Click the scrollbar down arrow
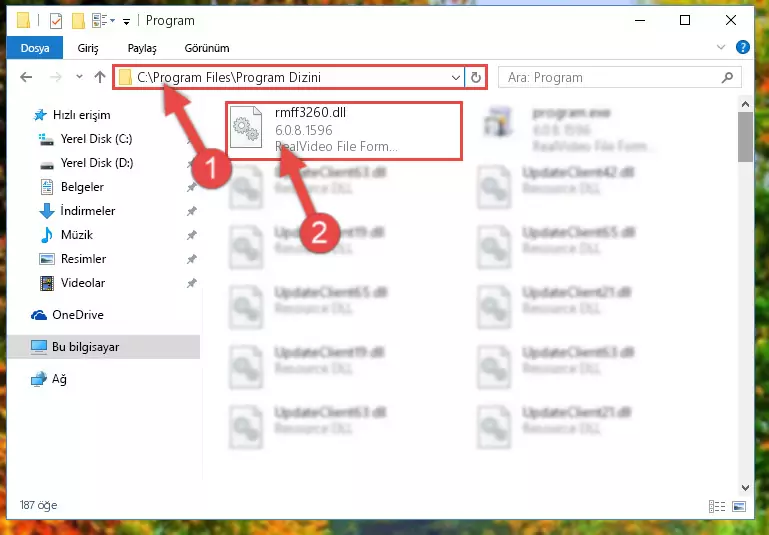 [x=745, y=487]
